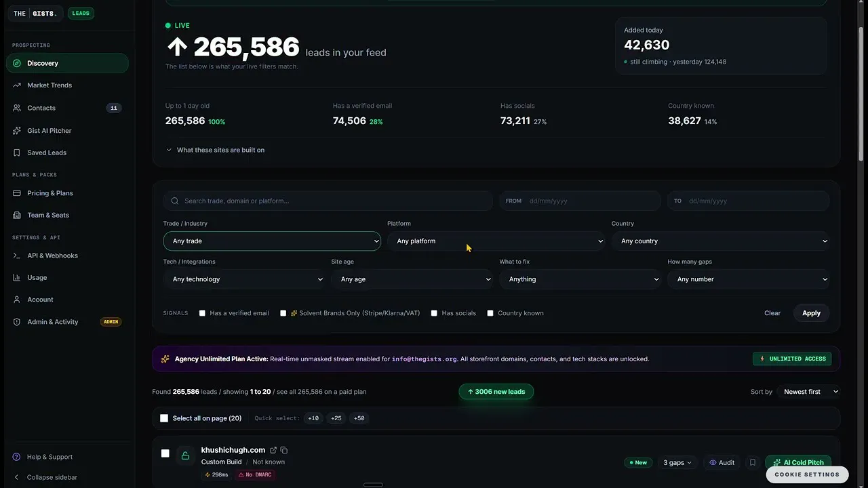Check Select all on page (20)
Screen dimensions: 868x488
pos(164,418)
